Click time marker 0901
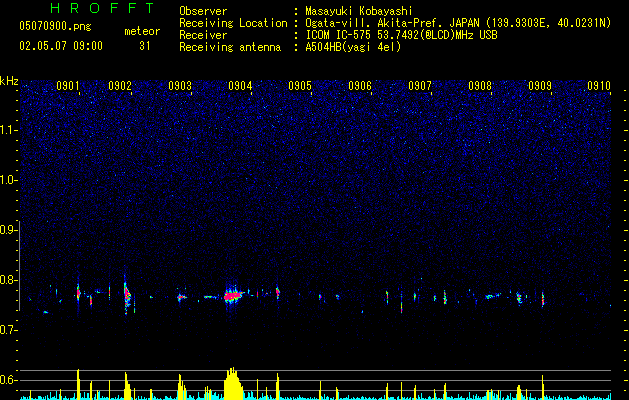 [67, 86]
